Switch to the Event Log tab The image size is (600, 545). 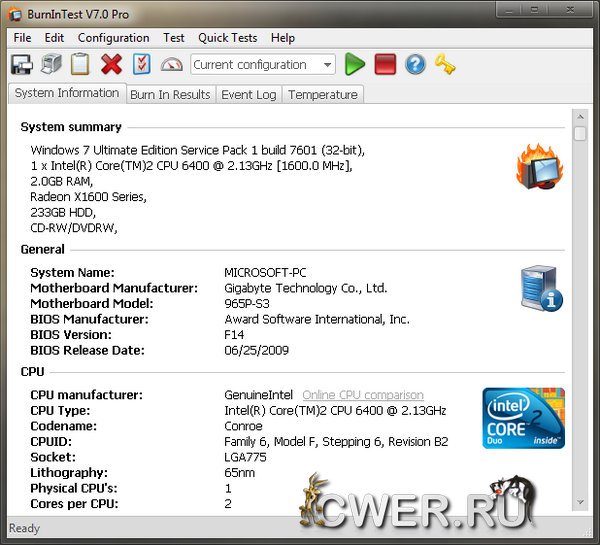(x=248, y=95)
